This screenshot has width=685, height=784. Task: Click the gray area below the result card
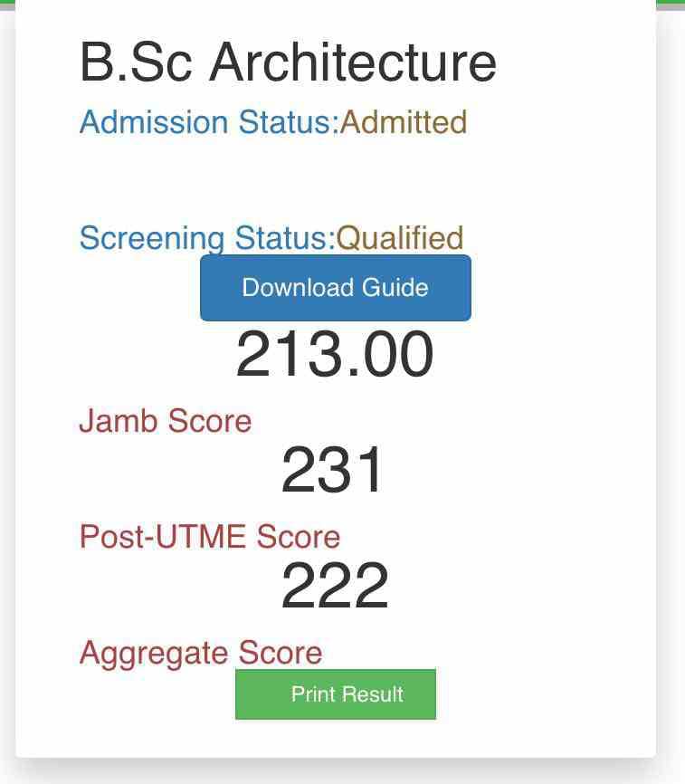335,771
